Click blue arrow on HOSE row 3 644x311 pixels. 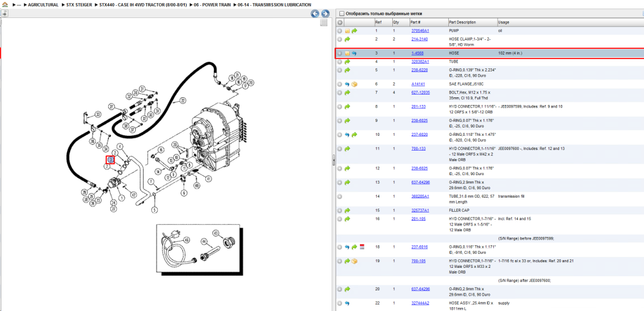(354, 53)
